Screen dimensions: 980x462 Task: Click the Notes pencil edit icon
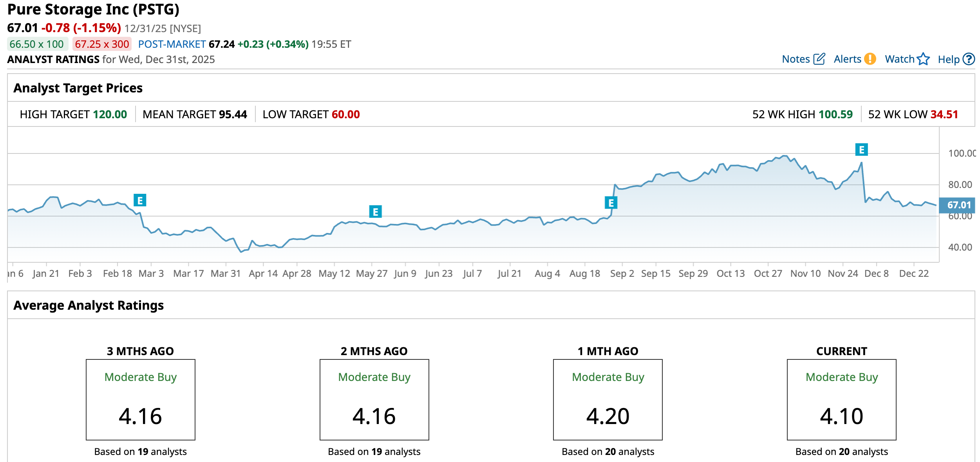point(819,59)
